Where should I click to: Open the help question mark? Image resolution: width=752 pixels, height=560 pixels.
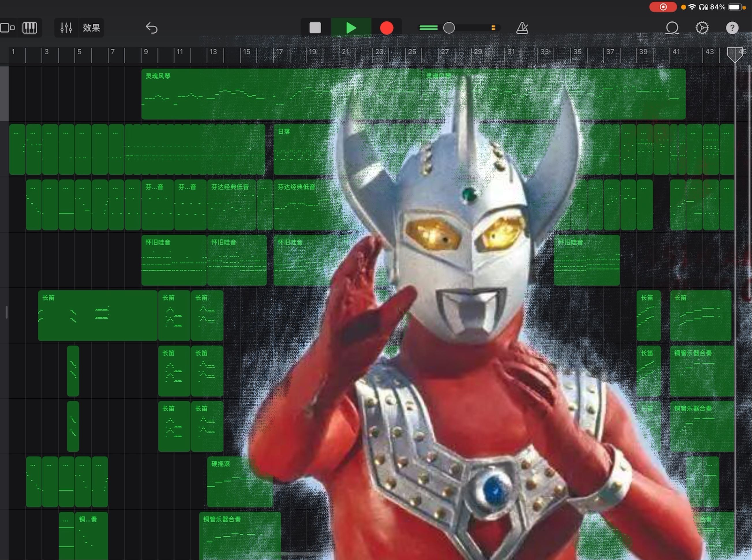(x=732, y=28)
